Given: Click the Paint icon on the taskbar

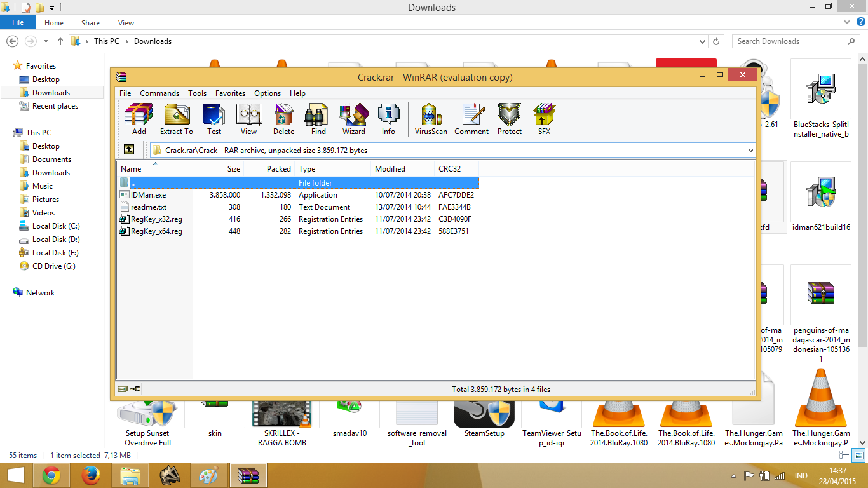Looking at the screenshot, I should pyautogui.click(x=208, y=475).
